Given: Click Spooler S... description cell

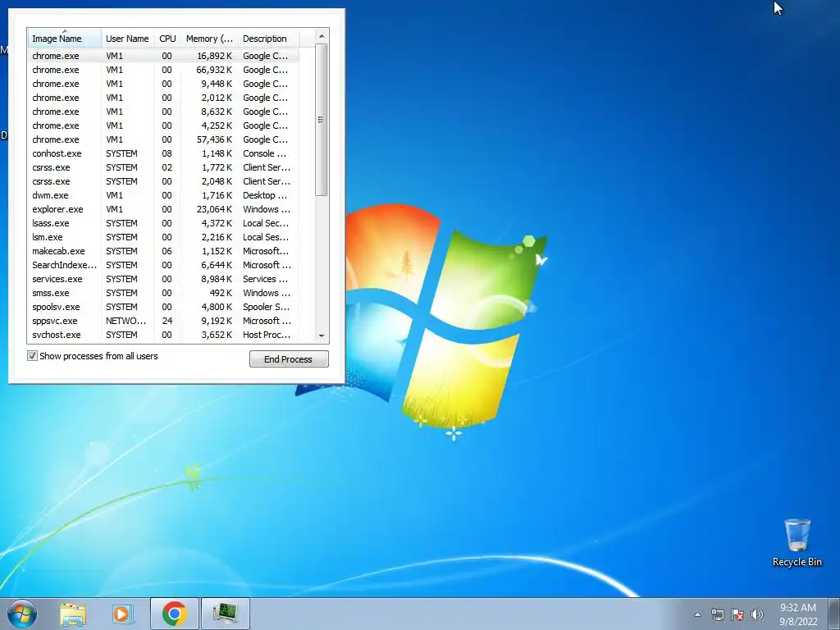Looking at the screenshot, I should (x=267, y=307).
